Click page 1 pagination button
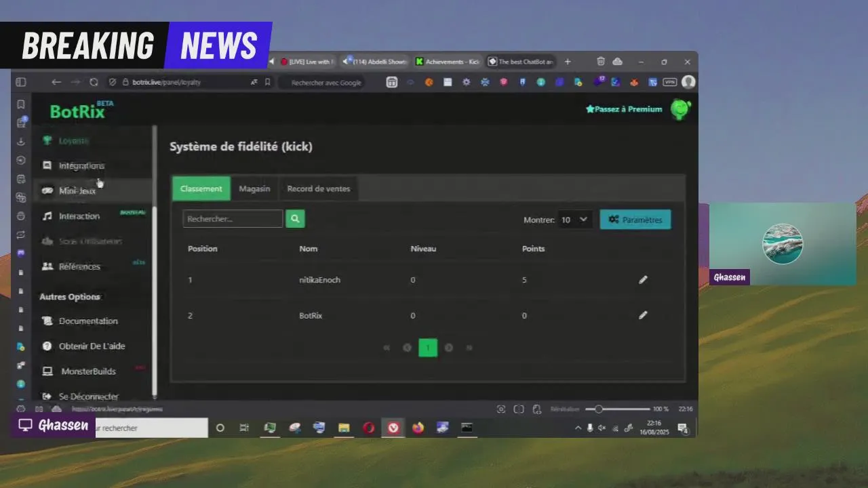Screen dimensions: 868x488 click(x=428, y=348)
